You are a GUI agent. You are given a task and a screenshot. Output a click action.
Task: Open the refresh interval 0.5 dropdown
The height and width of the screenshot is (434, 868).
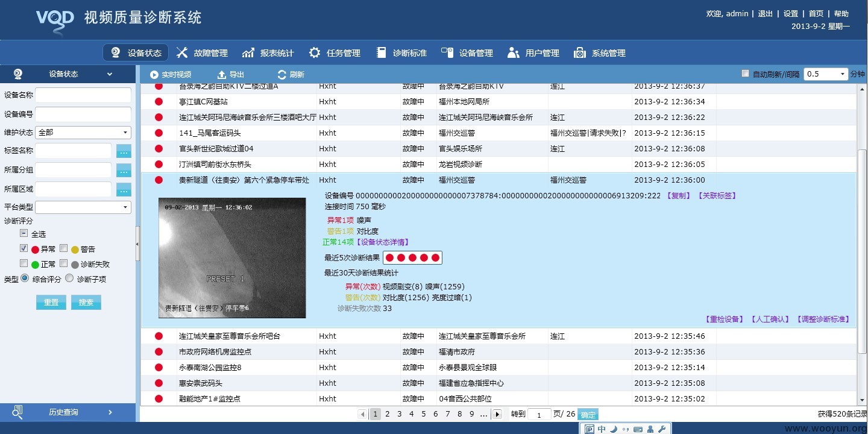826,74
